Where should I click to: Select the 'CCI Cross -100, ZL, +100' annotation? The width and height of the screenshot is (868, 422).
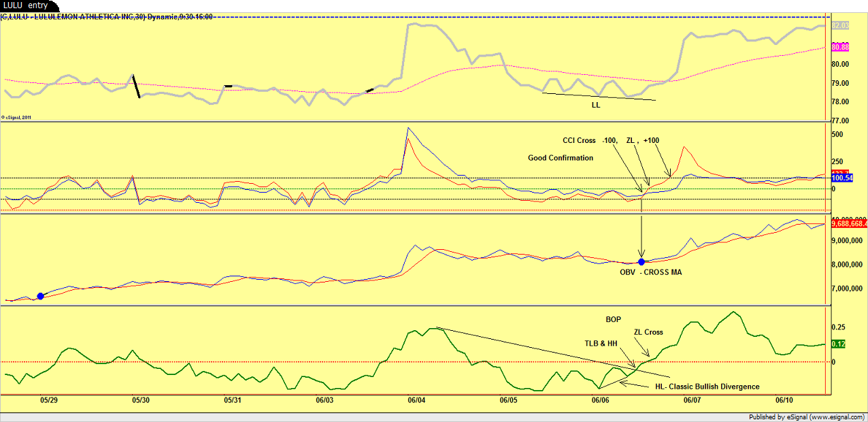click(x=610, y=140)
